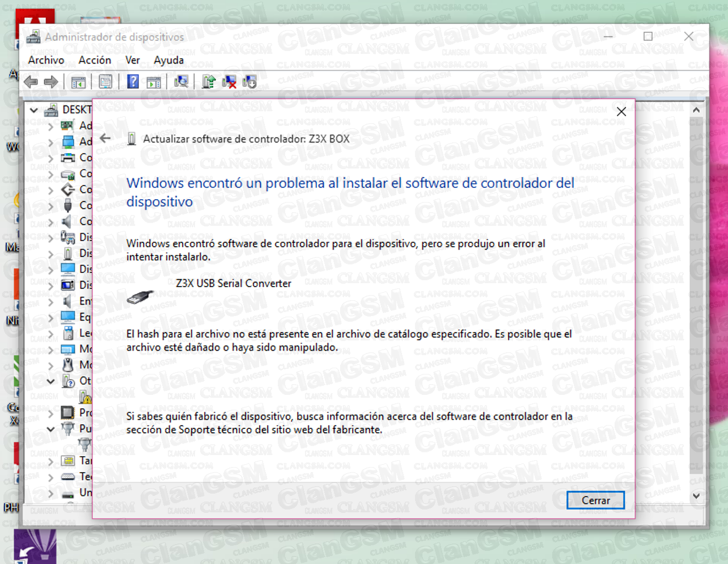This screenshot has width=728, height=564.
Task: Toggle the show/hide console tree toolbar icon
Action: [78, 82]
